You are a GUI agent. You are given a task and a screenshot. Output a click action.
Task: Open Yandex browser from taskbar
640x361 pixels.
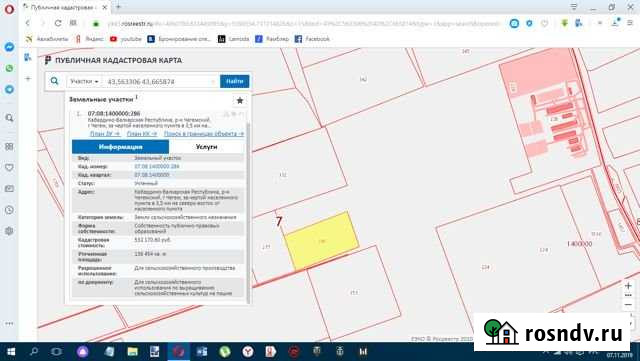[x=248, y=351]
